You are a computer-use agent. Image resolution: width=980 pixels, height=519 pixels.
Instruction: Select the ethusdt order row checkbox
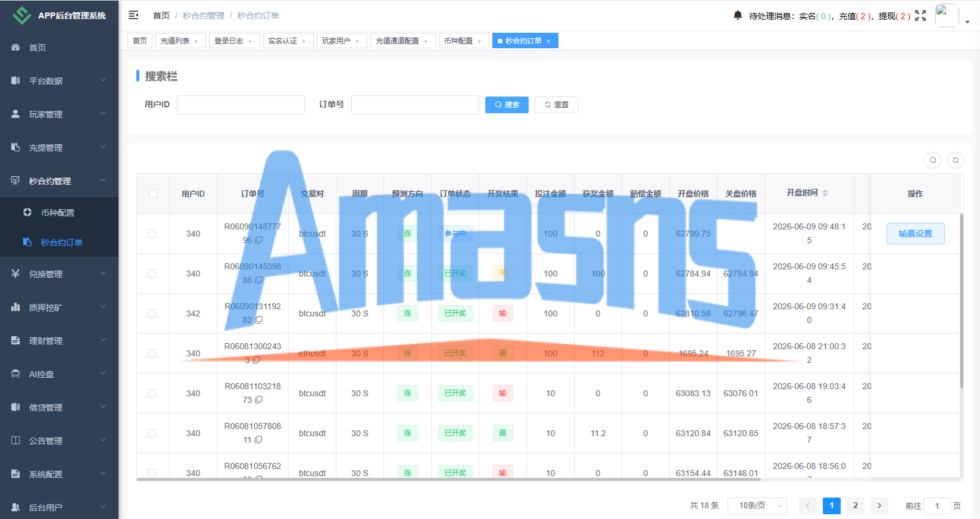(152, 353)
